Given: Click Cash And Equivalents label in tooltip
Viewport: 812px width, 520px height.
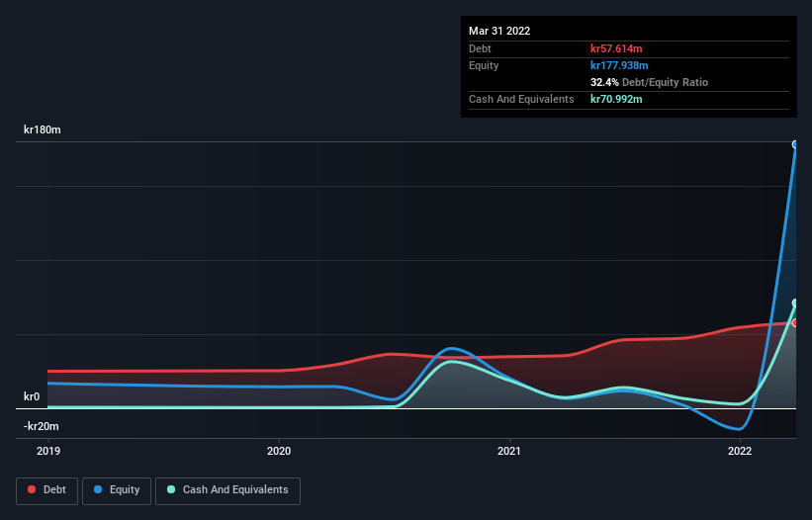Looking at the screenshot, I should pyautogui.click(x=521, y=99).
